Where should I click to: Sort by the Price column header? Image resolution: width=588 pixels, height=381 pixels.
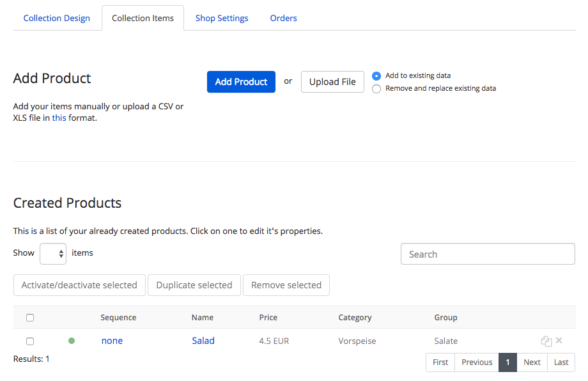[x=268, y=318]
